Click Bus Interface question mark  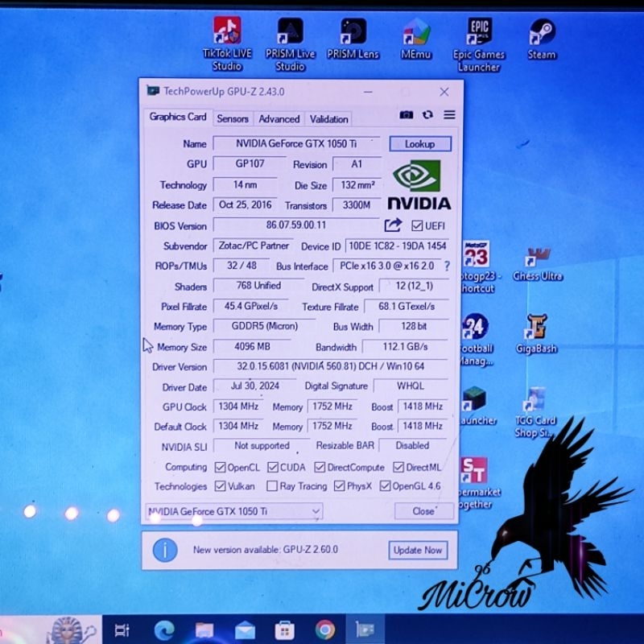pyautogui.click(x=447, y=266)
